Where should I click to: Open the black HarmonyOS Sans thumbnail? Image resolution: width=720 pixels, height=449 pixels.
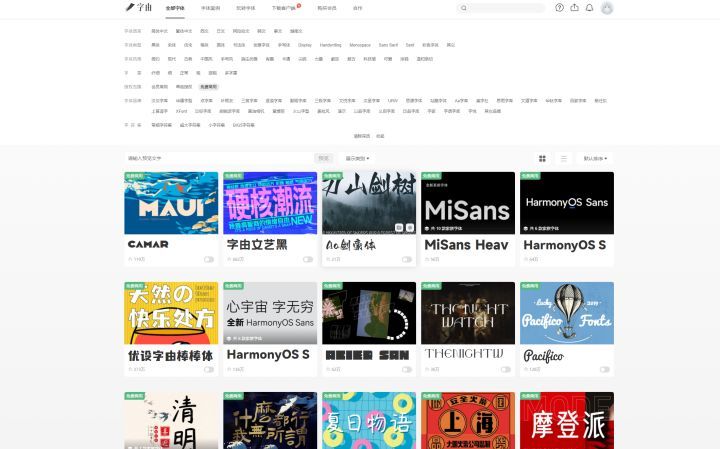tap(567, 203)
